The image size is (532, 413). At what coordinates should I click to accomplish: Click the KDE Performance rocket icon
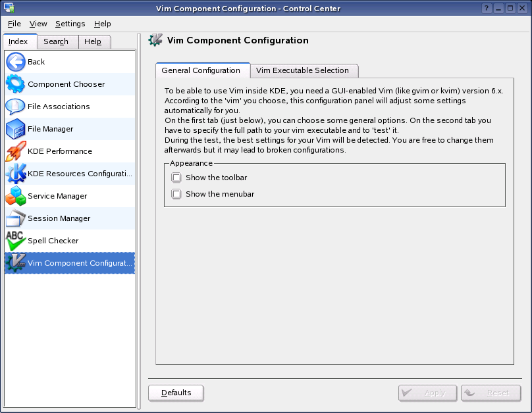click(16, 151)
